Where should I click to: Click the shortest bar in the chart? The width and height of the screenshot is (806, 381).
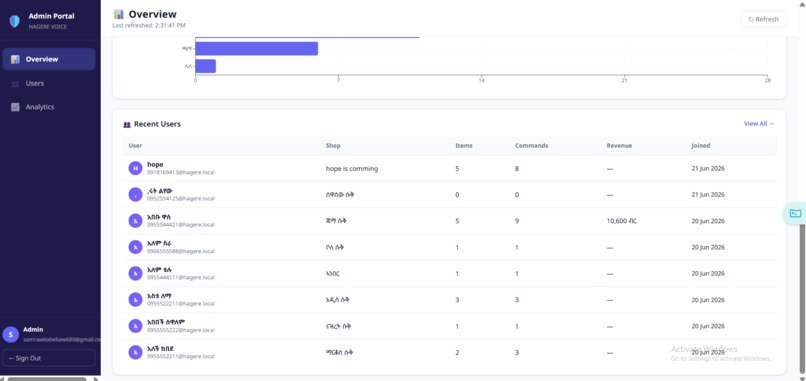coord(206,66)
